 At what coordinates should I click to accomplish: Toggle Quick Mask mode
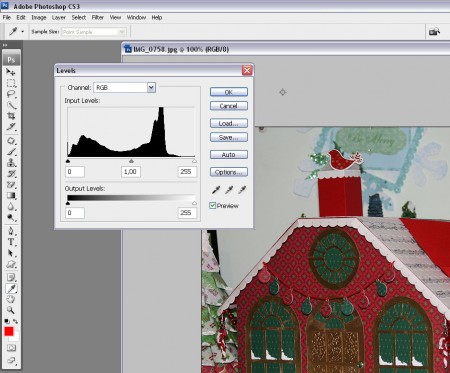pyautogui.click(x=11, y=348)
